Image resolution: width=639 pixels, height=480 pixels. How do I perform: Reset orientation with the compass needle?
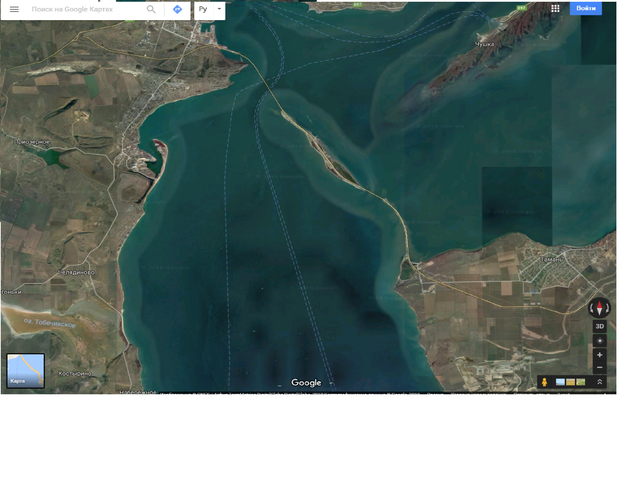599,308
